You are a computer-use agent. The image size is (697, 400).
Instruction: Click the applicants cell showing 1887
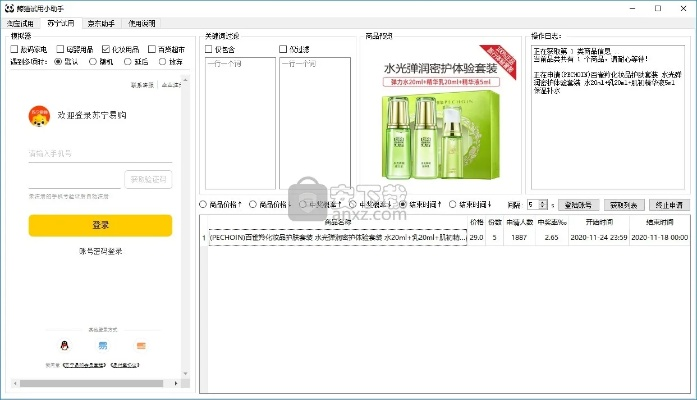point(519,237)
